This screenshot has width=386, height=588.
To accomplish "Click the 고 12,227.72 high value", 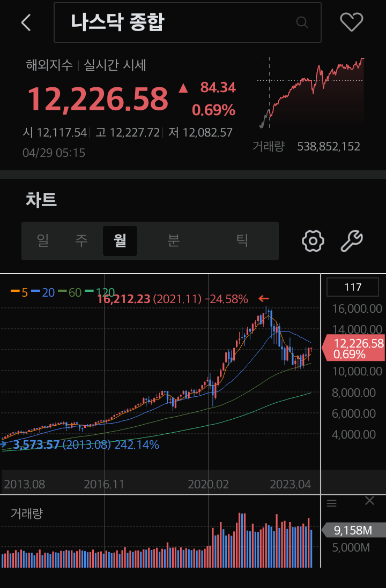I will tap(127, 132).
